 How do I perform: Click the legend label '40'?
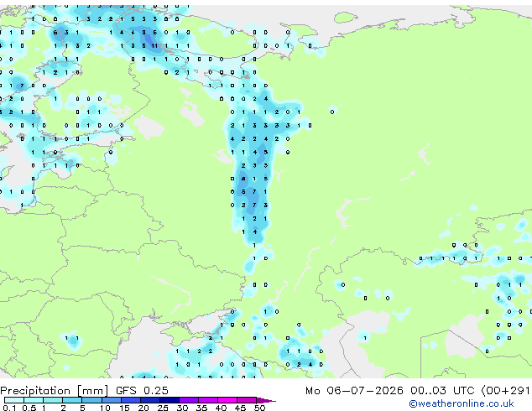pyautogui.click(x=221, y=408)
